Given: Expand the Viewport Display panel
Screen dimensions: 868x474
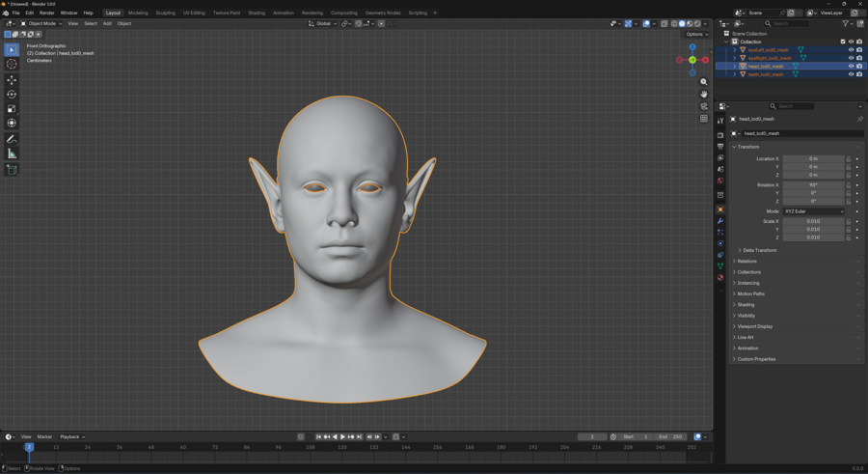Looking at the screenshot, I should pos(755,326).
